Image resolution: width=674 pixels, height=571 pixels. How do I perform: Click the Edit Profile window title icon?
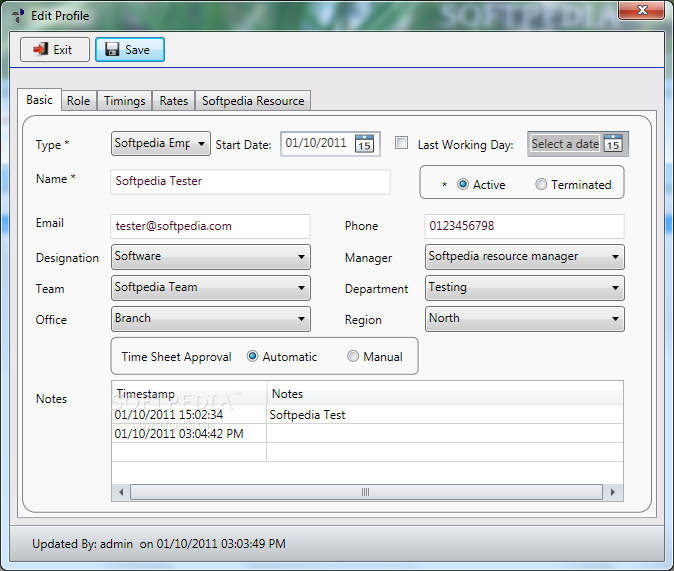pos(18,15)
